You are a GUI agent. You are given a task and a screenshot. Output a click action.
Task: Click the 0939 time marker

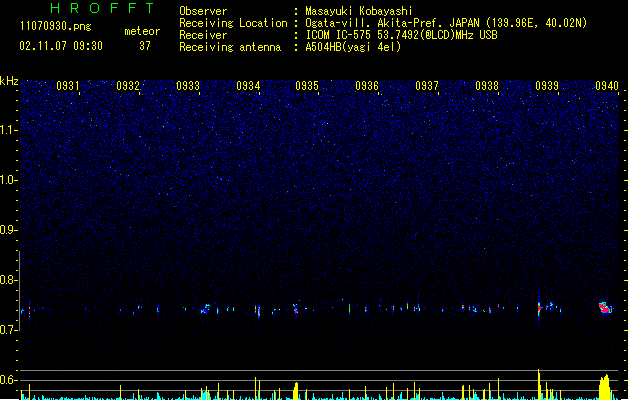point(547,86)
